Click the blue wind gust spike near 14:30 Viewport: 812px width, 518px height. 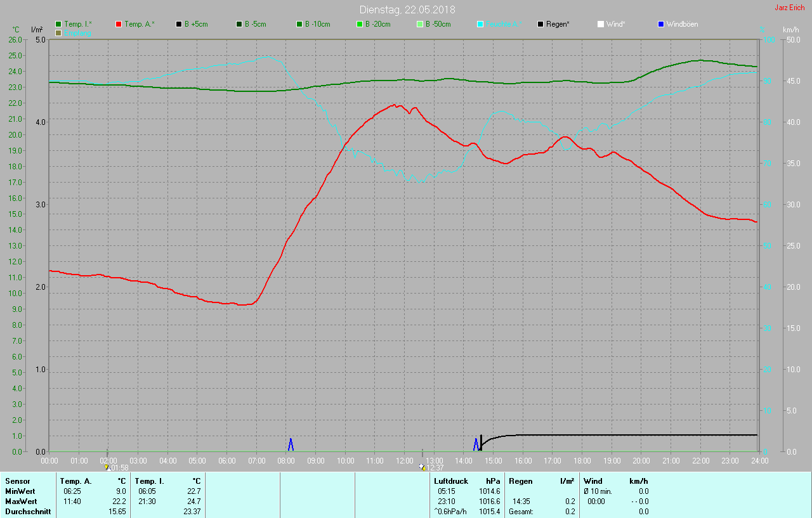[x=476, y=444]
